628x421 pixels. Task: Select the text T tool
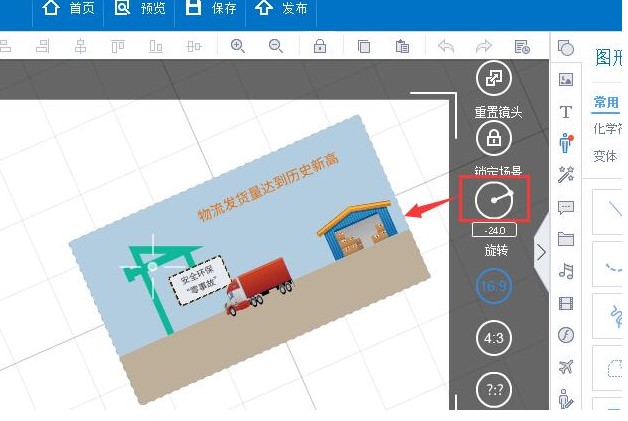click(x=566, y=112)
